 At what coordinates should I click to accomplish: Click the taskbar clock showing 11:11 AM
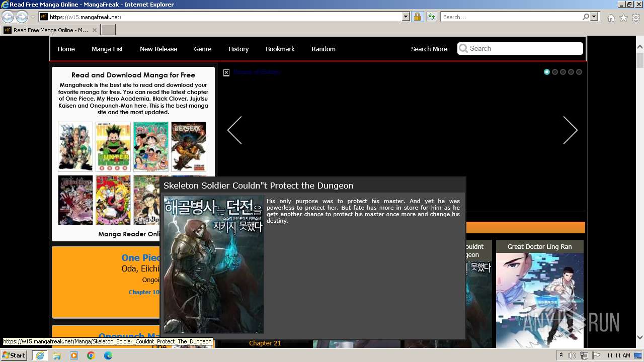pos(618,355)
